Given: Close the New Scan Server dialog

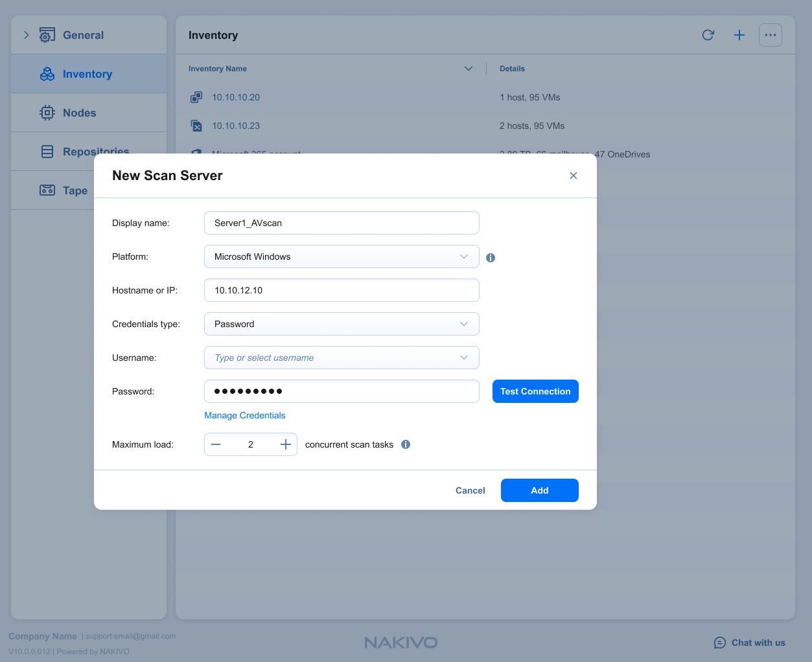Looking at the screenshot, I should point(573,176).
